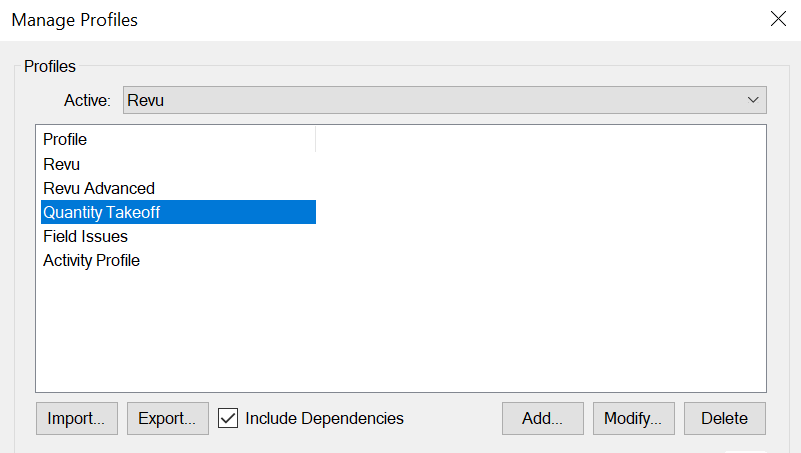Open the Modify... profile dialog
Screen dimensions: 801x453
(633, 418)
